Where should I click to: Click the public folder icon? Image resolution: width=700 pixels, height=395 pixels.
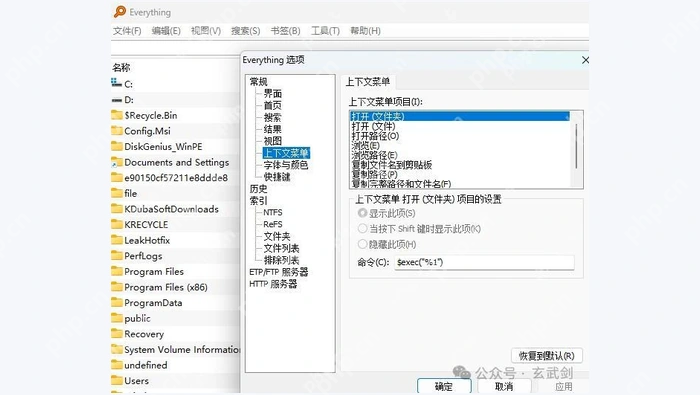117,318
